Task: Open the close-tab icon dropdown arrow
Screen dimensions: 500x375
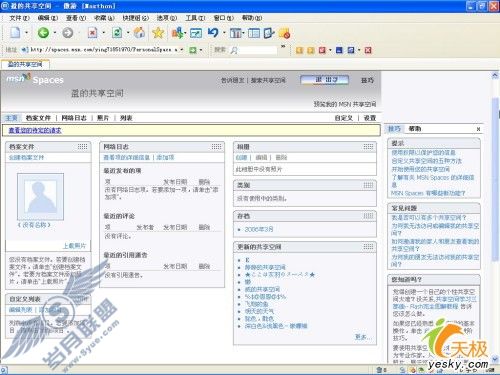Action: click(330, 50)
